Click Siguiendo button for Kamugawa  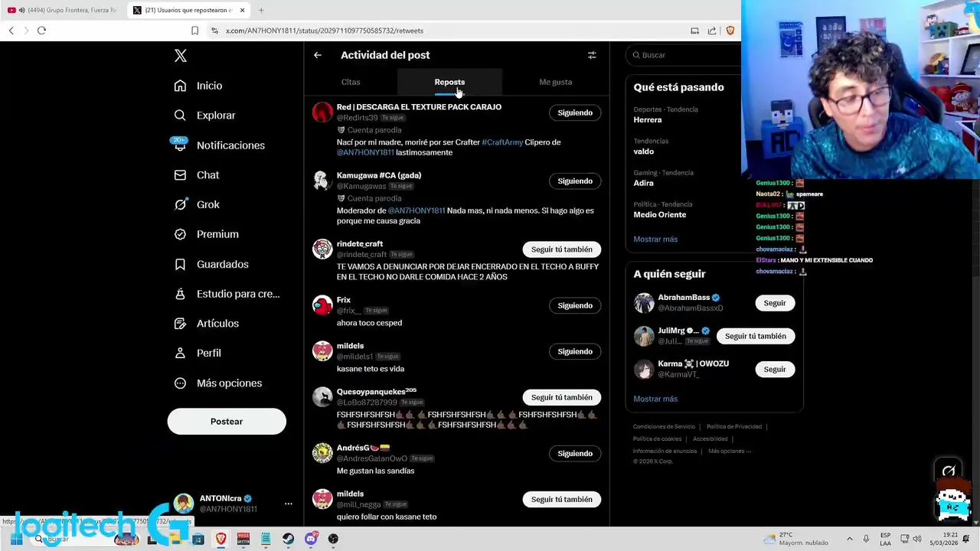575,181
